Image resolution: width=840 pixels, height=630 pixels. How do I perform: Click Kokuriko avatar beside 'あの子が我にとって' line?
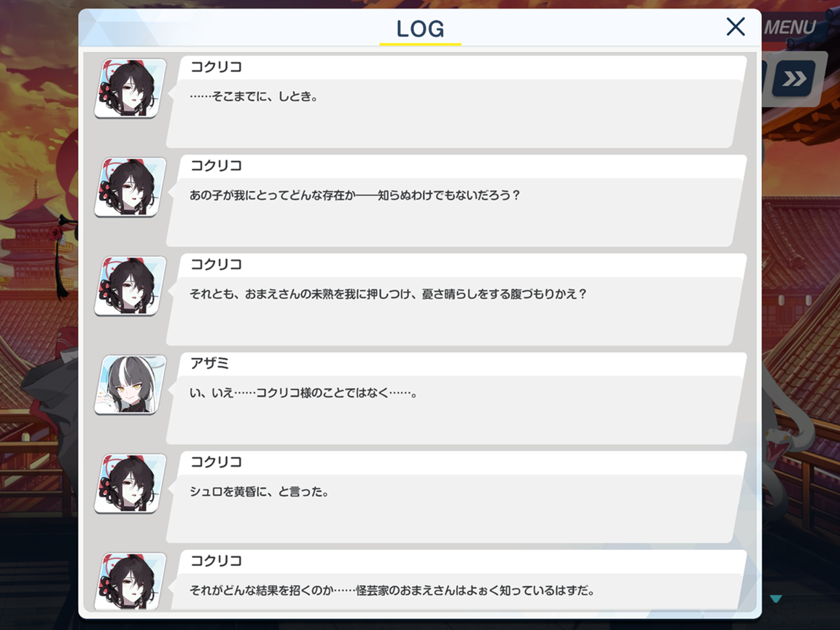click(x=131, y=187)
